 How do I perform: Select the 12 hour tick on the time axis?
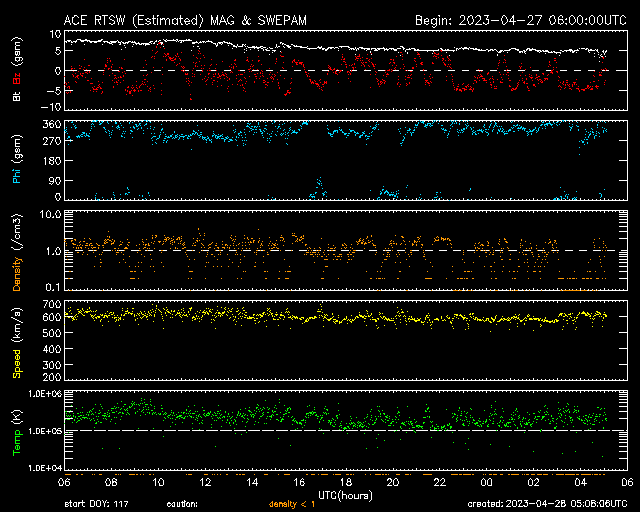[x=205, y=482]
